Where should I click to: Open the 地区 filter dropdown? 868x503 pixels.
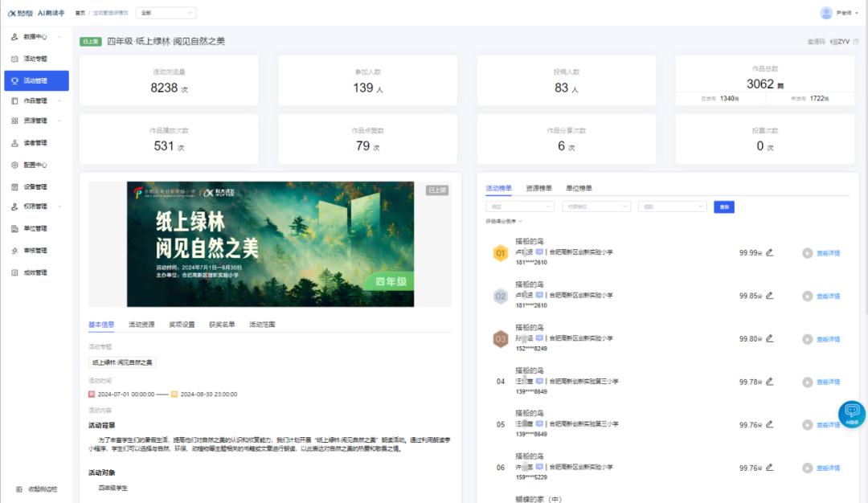tap(520, 206)
